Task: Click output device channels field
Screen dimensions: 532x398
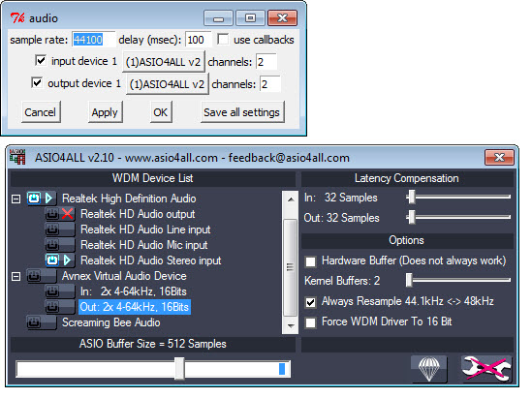Action: coord(269,84)
